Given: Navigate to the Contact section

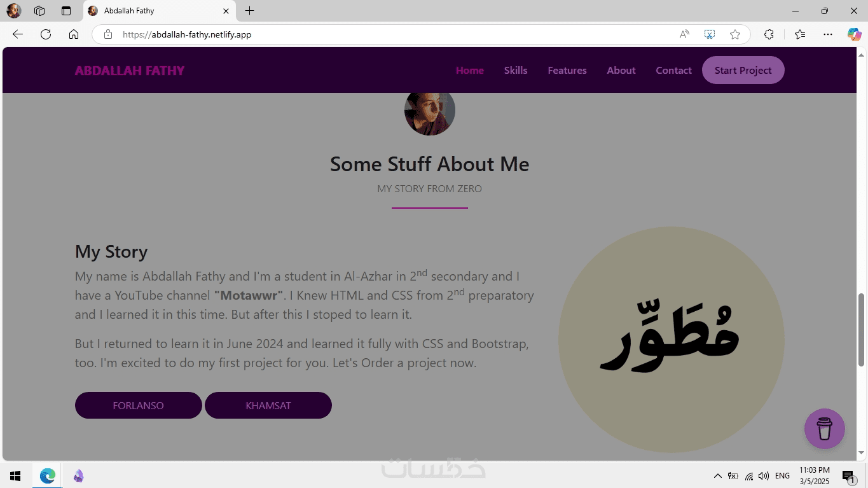Looking at the screenshot, I should [x=673, y=71].
